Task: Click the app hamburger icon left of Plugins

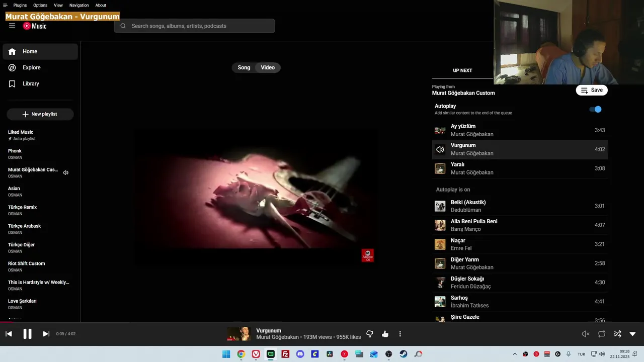Action: click(x=5, y=5)
